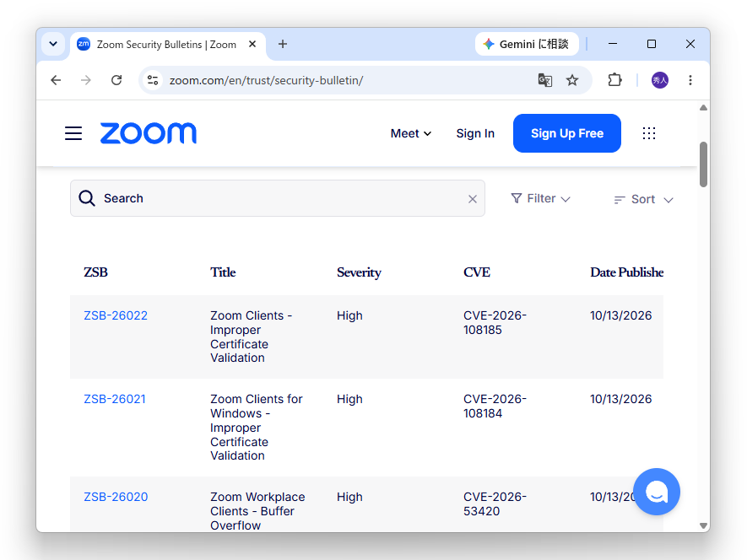Focus the Search input field
The height and width of the screenshot is (560, 747).
coord(277,198)
